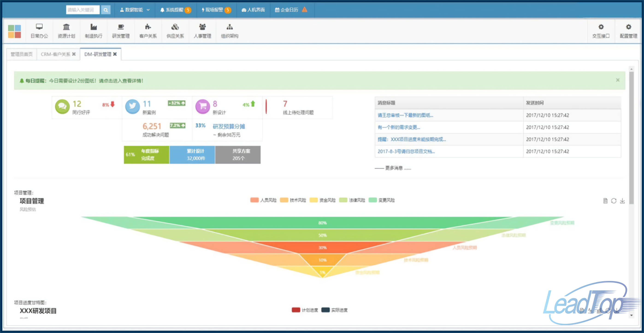
Task: Click the 50% funnel segment
Action: point(322,235)
